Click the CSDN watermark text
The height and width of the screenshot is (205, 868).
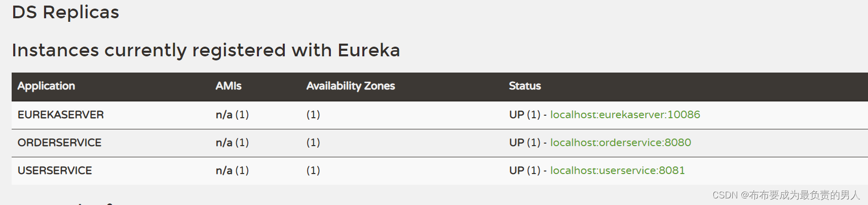786,195
